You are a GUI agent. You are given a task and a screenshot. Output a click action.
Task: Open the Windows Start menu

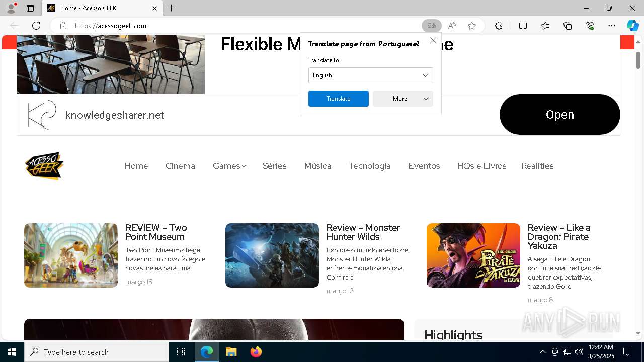click(x=12, y=352)
